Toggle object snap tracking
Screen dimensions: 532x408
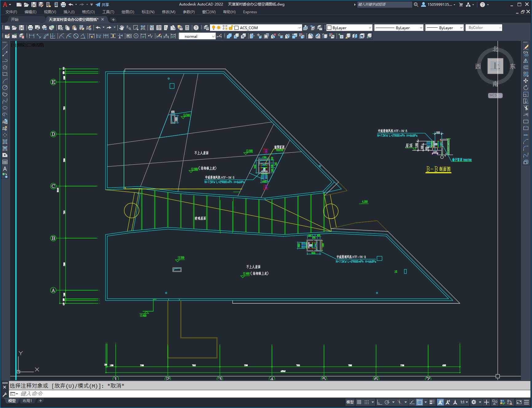click(412, 402)
